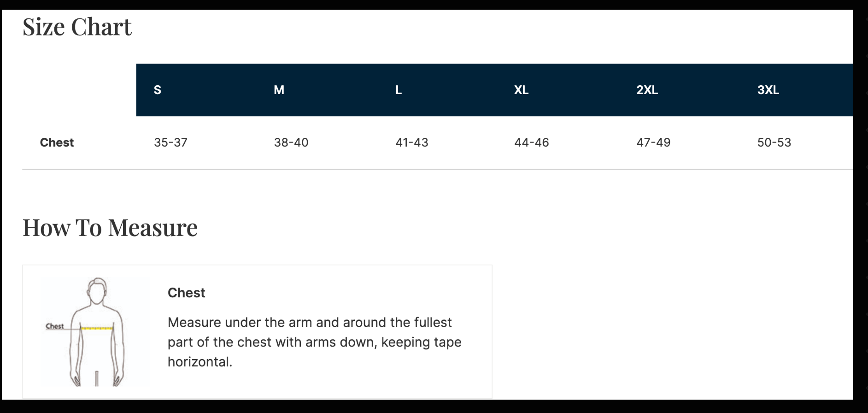Screen dimensions: 868x413
Task: Click the How To Measure heading
Action: [110, 228]
